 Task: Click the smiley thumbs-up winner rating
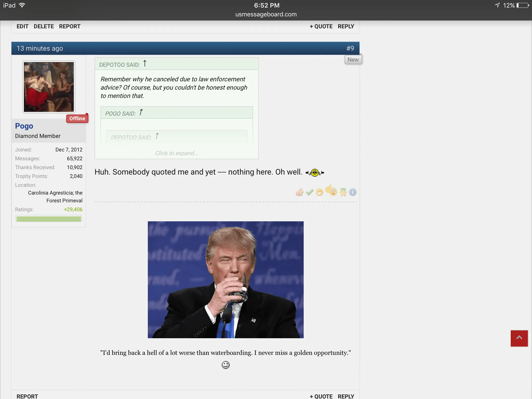click(331, 191)
